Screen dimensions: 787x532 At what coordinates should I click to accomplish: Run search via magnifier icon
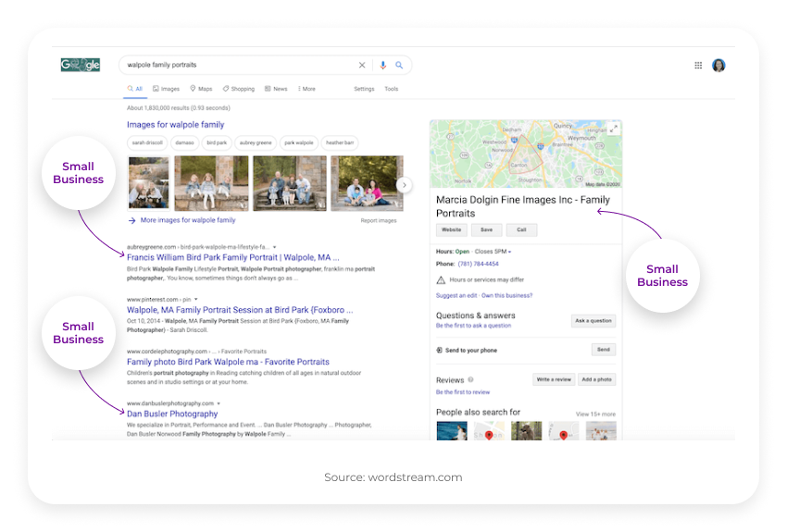pos(399,65)
